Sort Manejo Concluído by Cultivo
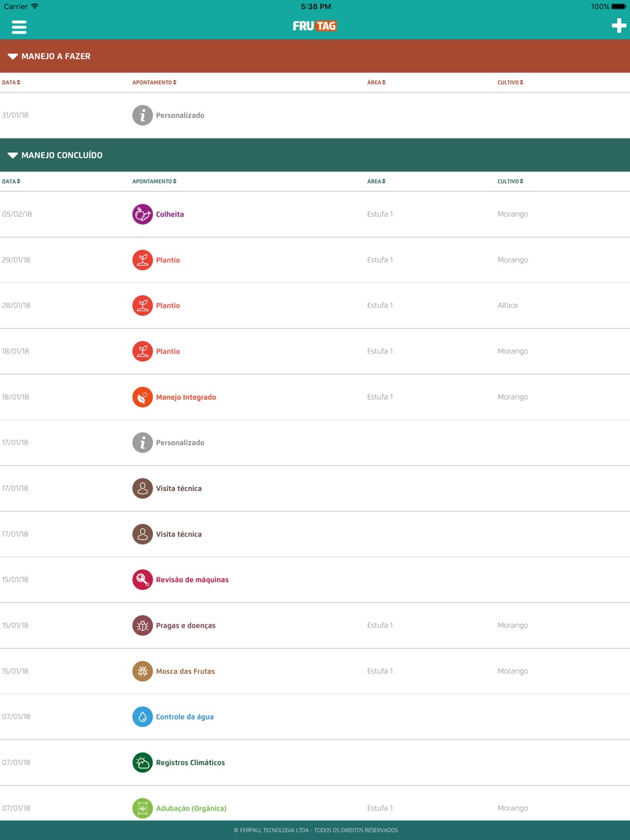Viewport: 630px width, 840px height. point(511,182)
